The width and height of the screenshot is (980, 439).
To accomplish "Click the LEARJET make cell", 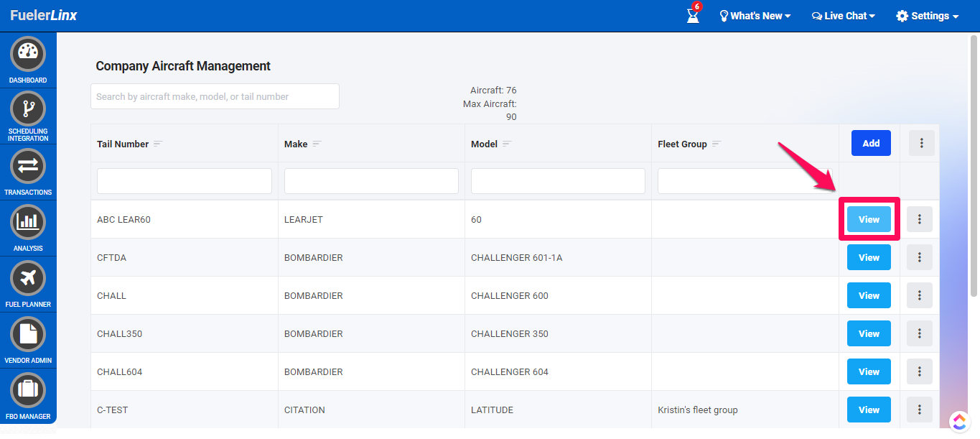I will [371, 219].
